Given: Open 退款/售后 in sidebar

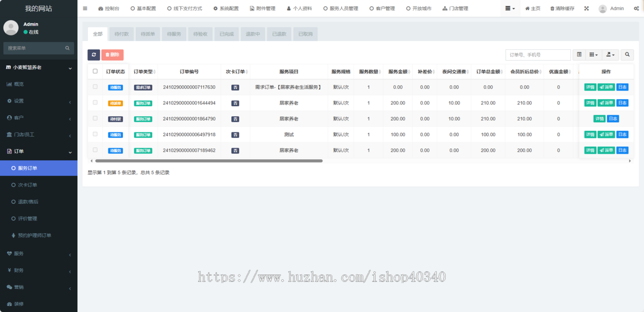Looking at the screenshot, I should coord(39,202).
